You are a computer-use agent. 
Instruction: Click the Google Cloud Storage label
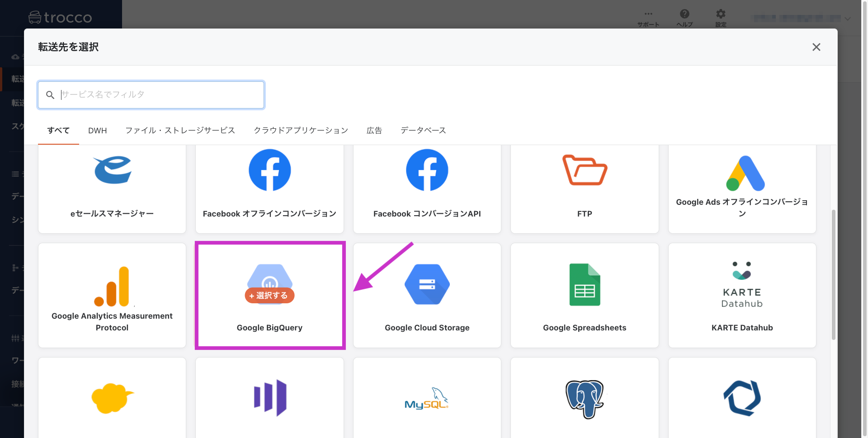[x=427, y=328]
